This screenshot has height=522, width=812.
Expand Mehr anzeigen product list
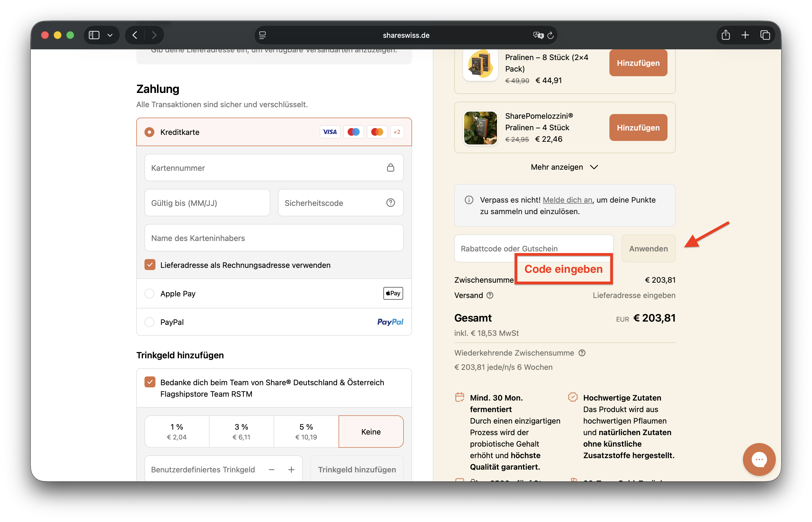[564, 167]
